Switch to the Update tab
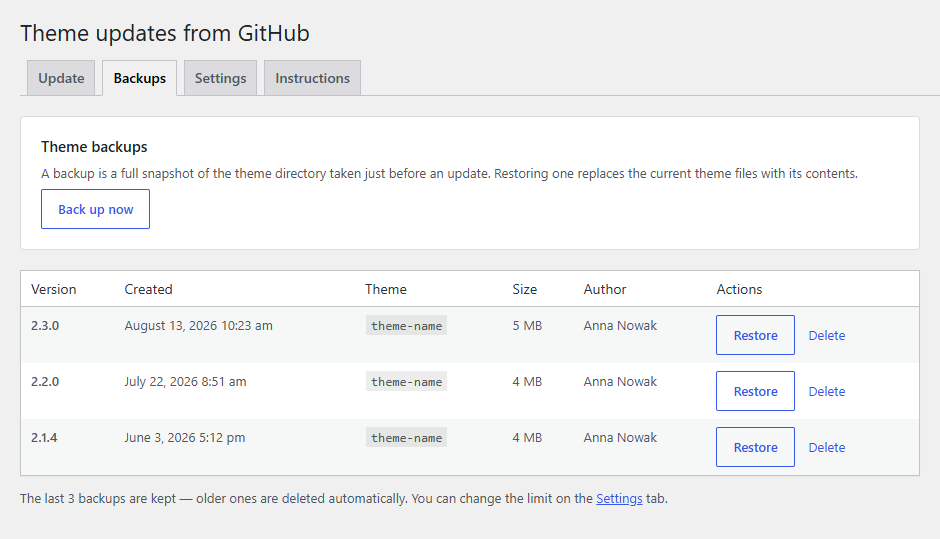This screenshot has height=539, width=940. tap(61, 78)
